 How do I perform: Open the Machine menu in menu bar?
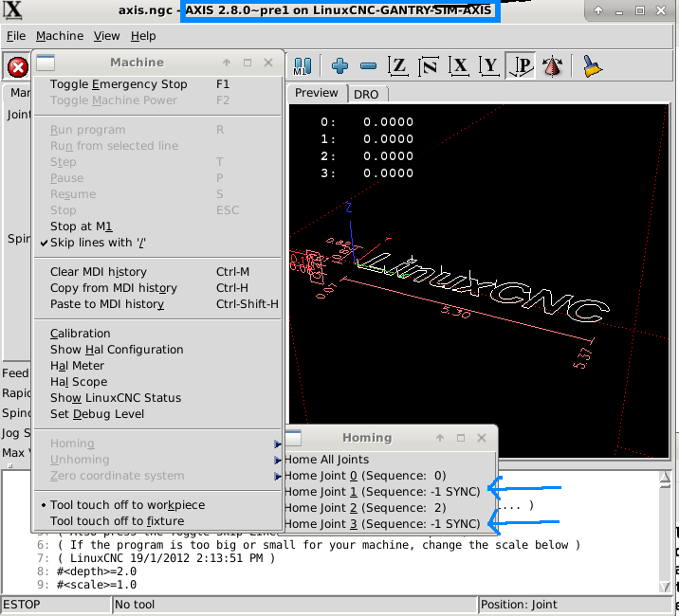tap(60, 36)
